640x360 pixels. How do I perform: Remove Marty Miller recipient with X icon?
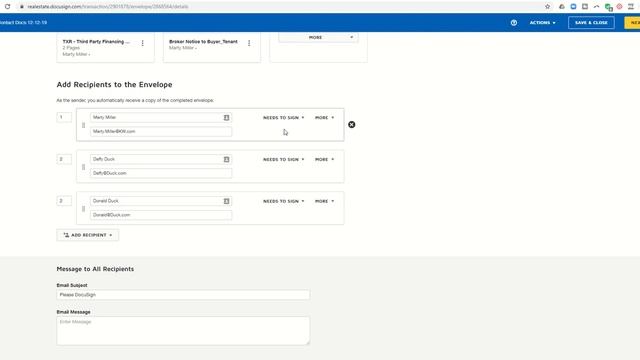(351, 124)
